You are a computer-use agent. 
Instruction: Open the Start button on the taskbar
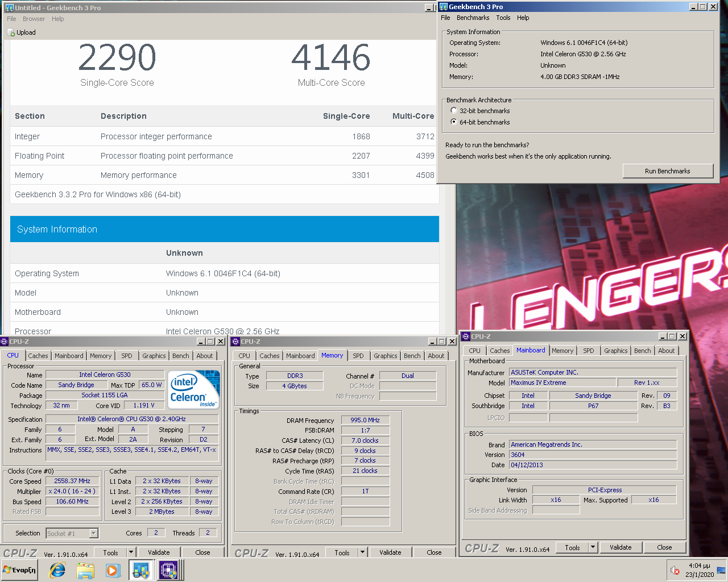tap(20, 569)
